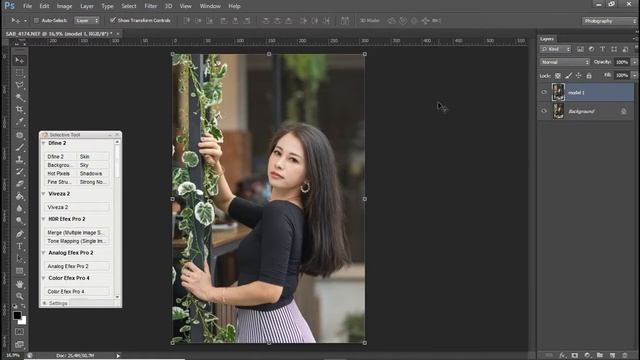
Task: Select the Quick Selection tool
Action: coord(19,98)
